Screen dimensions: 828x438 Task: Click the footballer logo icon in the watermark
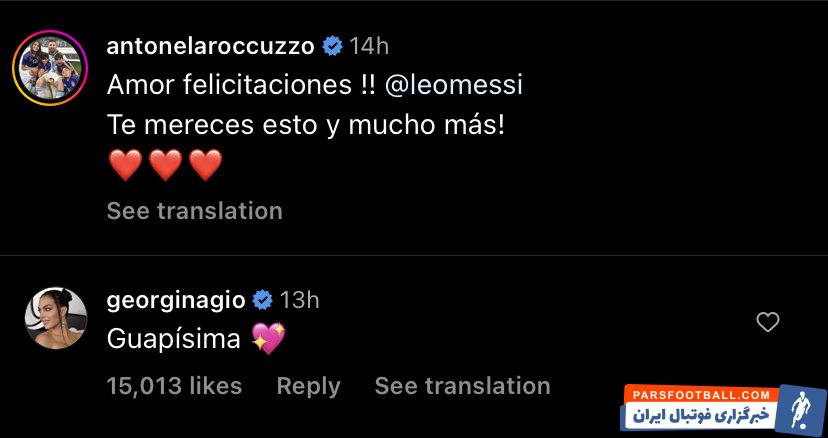tap(801, 408)
